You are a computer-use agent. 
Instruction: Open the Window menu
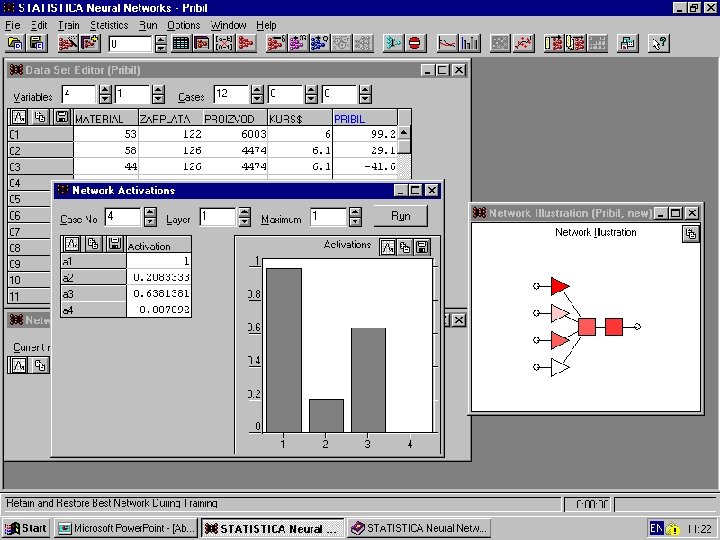[x=229, y=25]
